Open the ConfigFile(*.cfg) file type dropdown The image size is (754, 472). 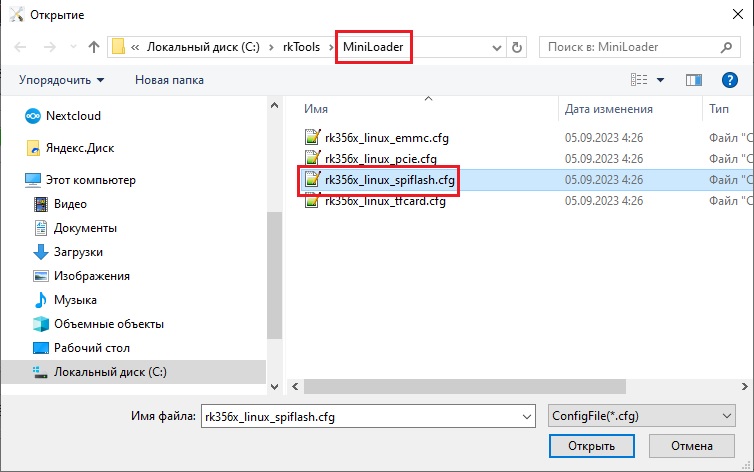(x=641, y=416)
